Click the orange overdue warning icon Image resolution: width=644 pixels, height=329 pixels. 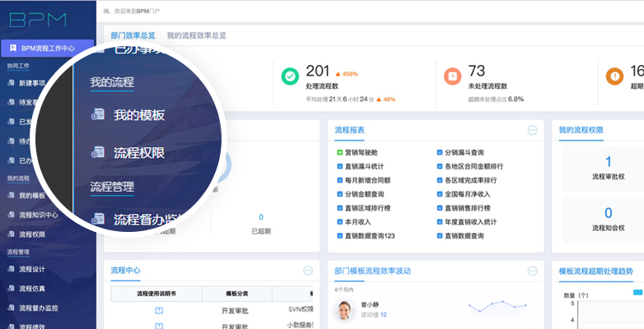[x=614, y=76]
